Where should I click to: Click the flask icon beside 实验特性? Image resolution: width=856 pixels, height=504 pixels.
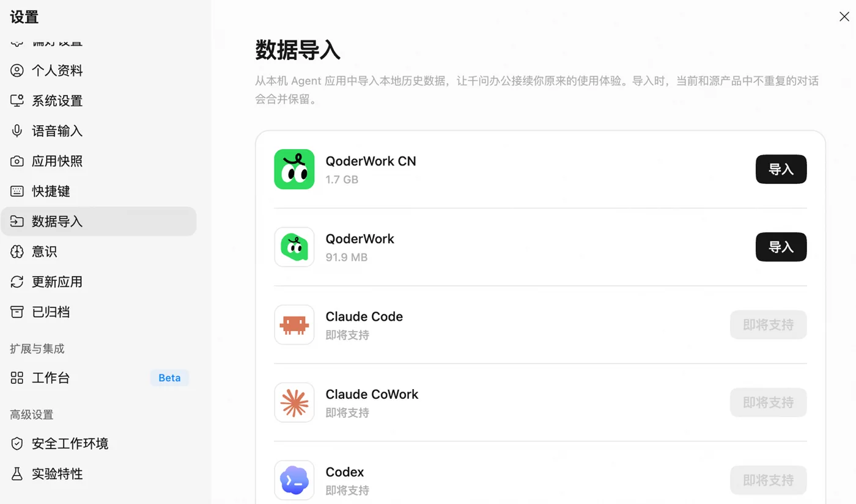[x=17, y=474]
